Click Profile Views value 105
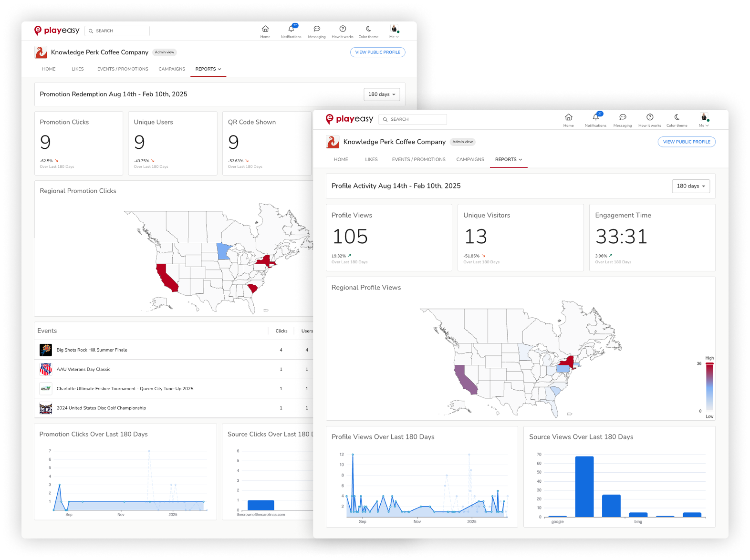 pyautogui.click(x=350, y=237)
